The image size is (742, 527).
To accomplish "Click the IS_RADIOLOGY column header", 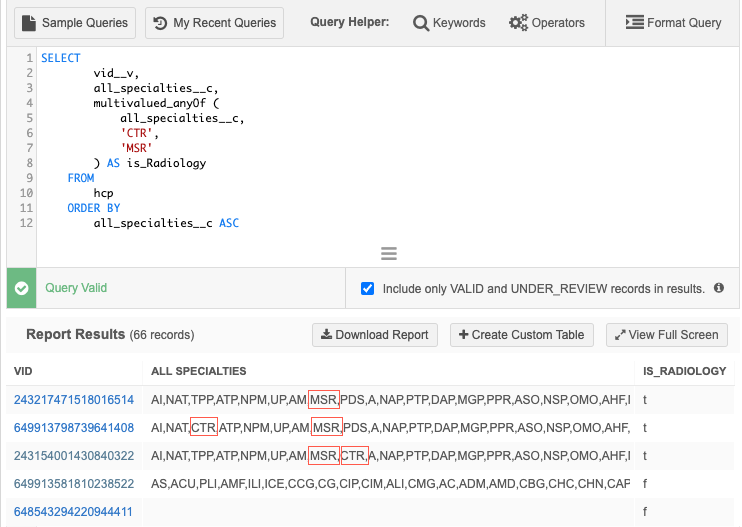I will [x=685, y=372].
